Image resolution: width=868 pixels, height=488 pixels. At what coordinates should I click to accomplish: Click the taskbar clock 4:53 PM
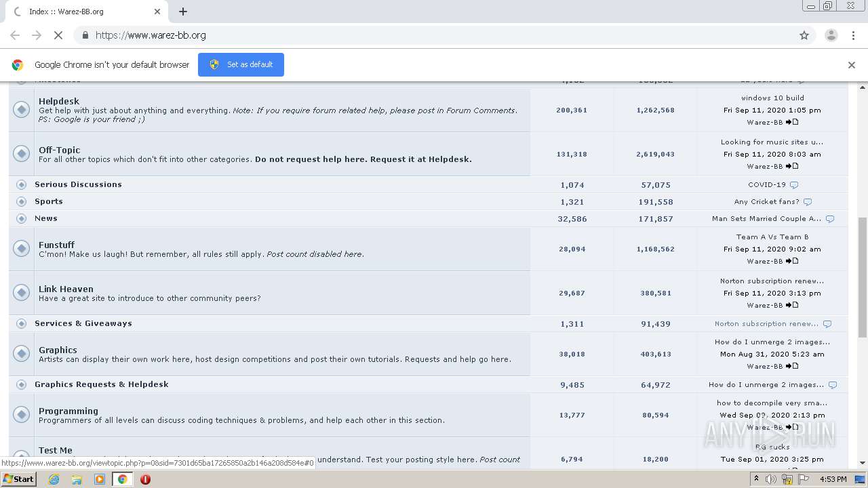pos(833,479)
